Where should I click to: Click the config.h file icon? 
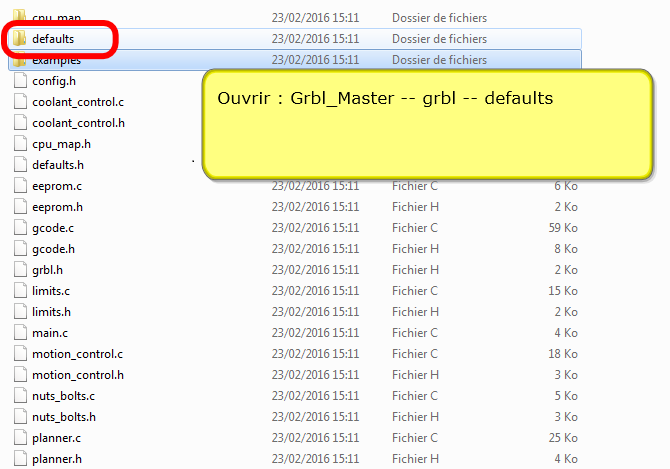coord(21,81)
